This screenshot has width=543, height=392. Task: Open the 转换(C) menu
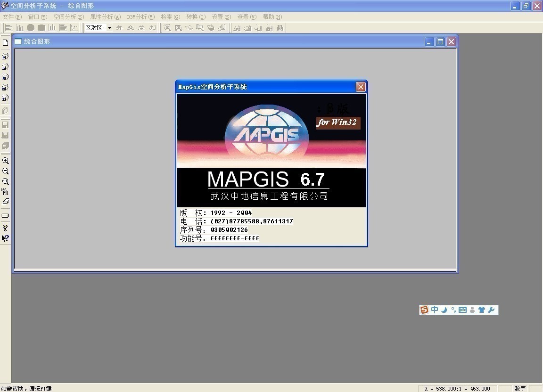[196, 16]
